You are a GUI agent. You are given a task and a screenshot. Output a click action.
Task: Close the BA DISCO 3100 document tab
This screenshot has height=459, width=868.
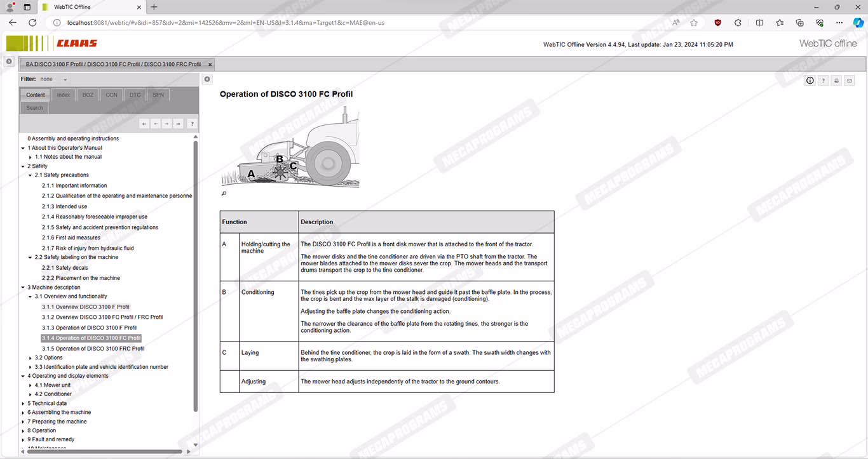pyautogui.click(x=210, y=64)
